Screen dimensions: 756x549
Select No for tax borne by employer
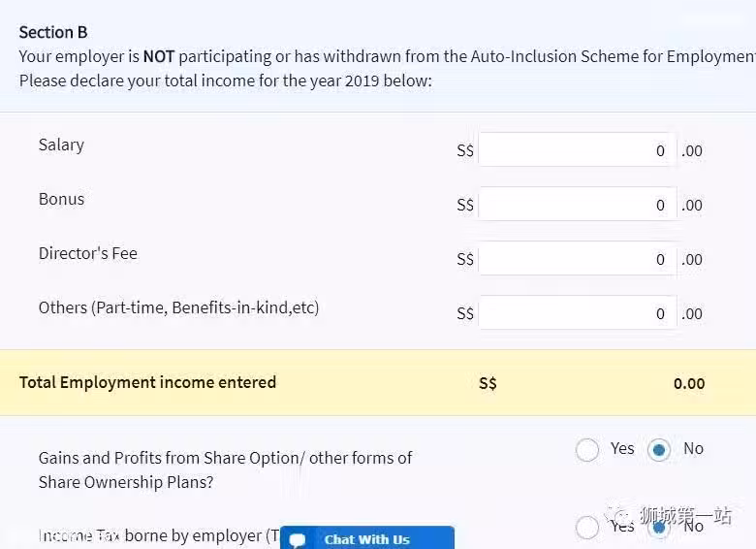pyautogui.click(x=659, y=528)
